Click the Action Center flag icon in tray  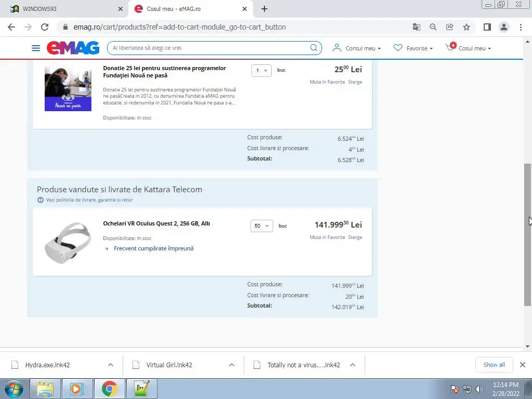454,389
